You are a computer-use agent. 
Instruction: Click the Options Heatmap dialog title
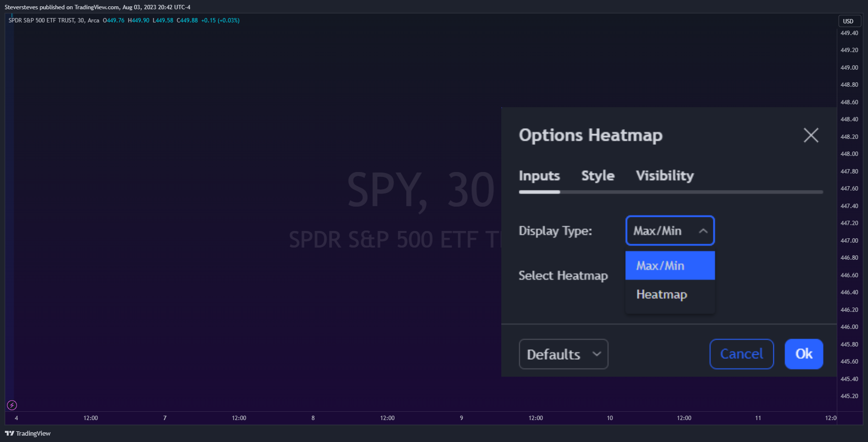[x=591, y=135]
